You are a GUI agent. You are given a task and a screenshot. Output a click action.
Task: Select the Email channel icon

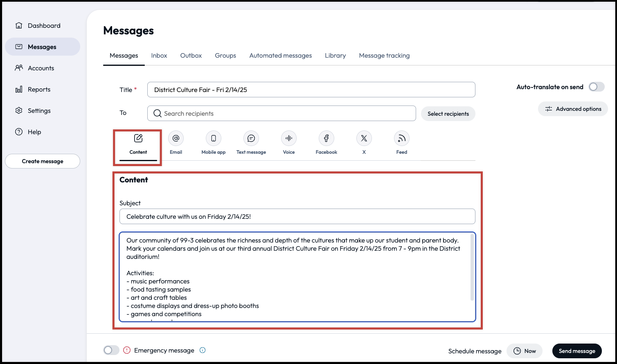click(176, 139)
